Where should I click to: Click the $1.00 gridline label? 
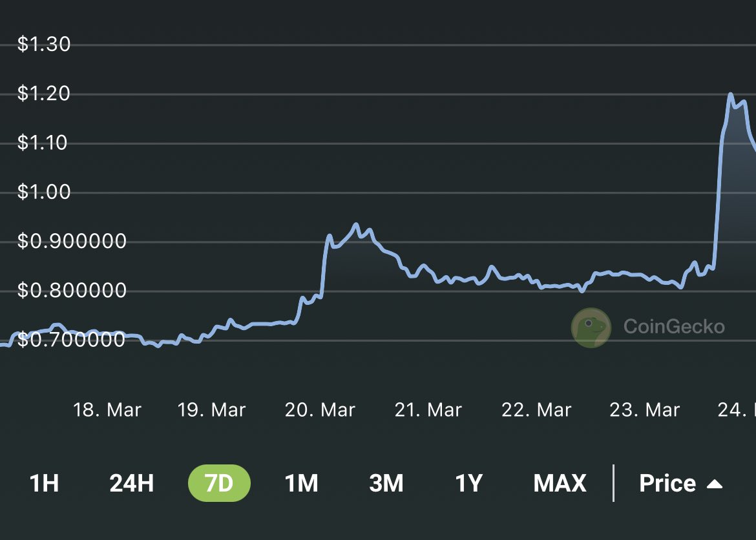[44, 191]
